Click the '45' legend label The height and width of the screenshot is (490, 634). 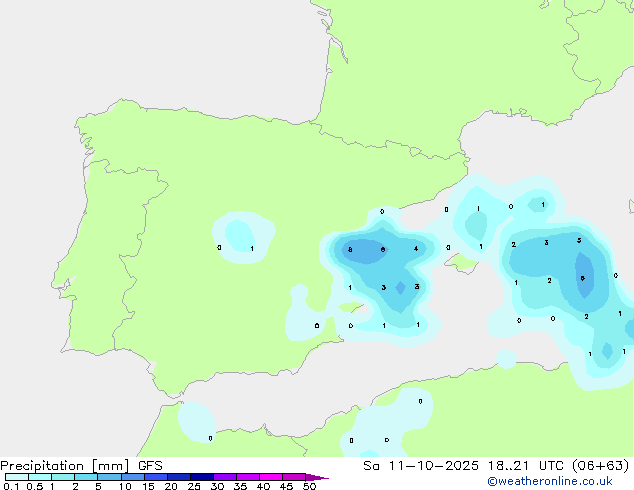286,486
